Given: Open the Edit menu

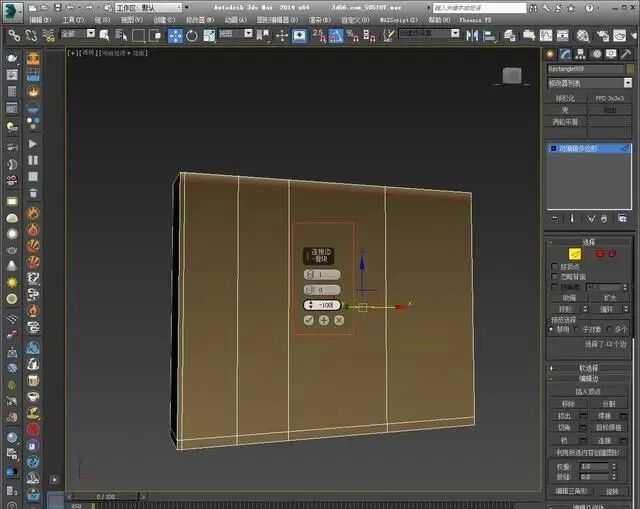Looking at the screenshot, I should (40, 20).
